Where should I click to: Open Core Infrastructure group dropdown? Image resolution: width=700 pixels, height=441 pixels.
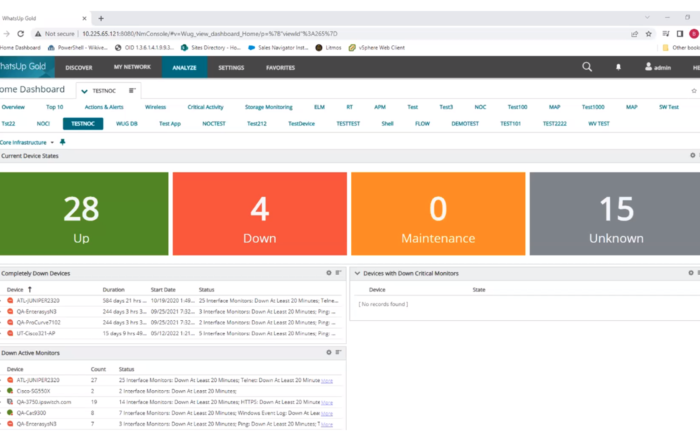point(52,142)
